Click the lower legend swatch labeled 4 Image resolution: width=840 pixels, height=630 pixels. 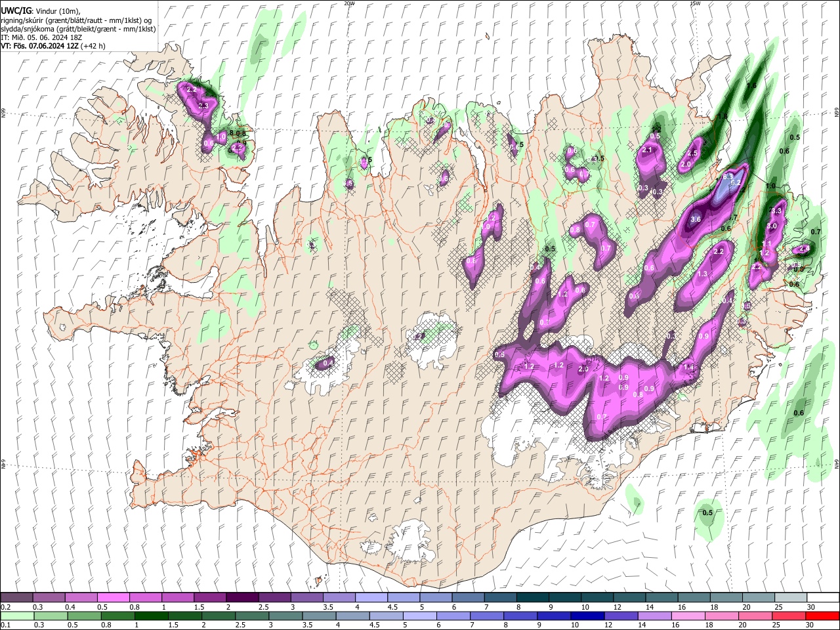tap(353, 616)
